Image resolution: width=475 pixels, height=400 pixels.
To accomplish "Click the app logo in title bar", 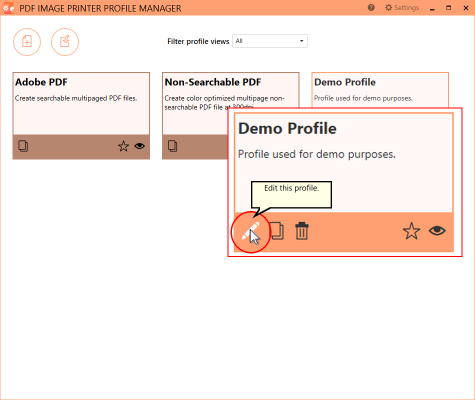I will [x=8, y=8].
